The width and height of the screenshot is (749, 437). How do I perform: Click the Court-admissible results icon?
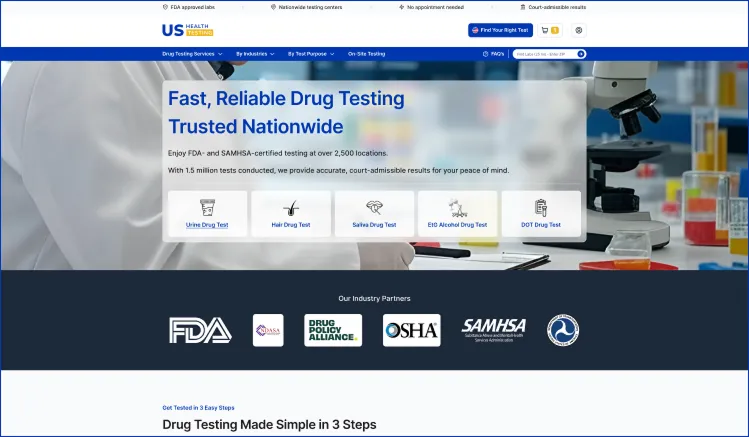523,7
